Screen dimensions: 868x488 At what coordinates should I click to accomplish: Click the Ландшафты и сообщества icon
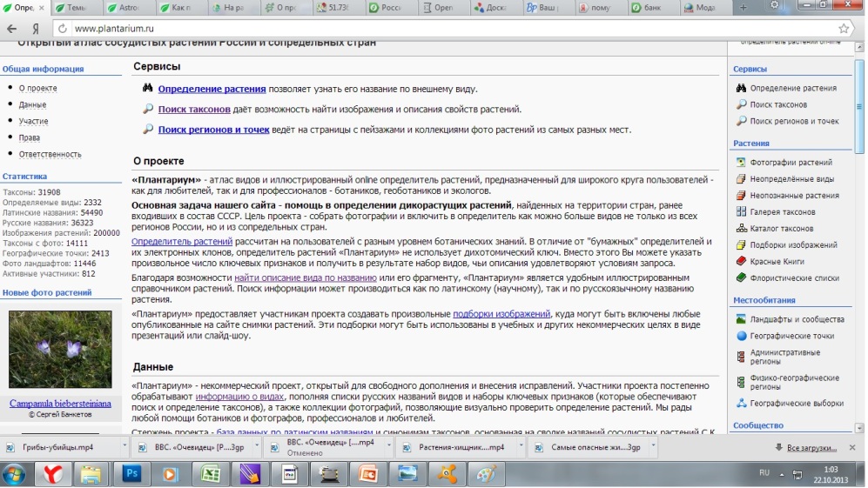pos(741,319)
